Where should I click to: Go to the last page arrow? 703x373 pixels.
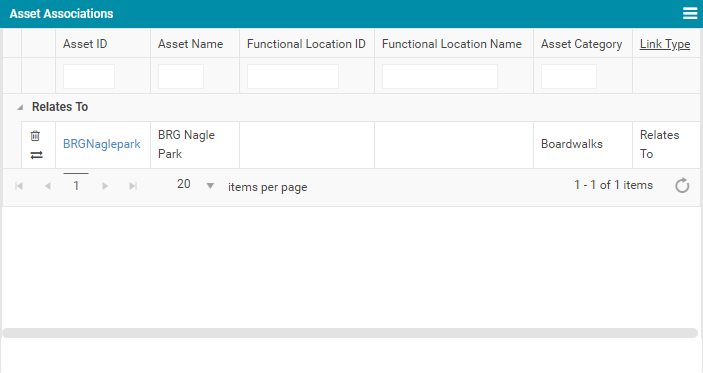pos(133,186)
